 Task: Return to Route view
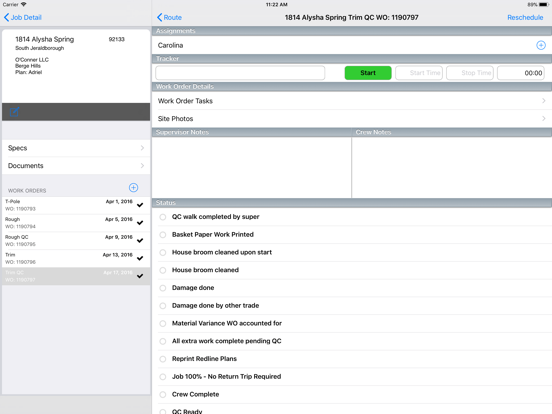[169, 17]
